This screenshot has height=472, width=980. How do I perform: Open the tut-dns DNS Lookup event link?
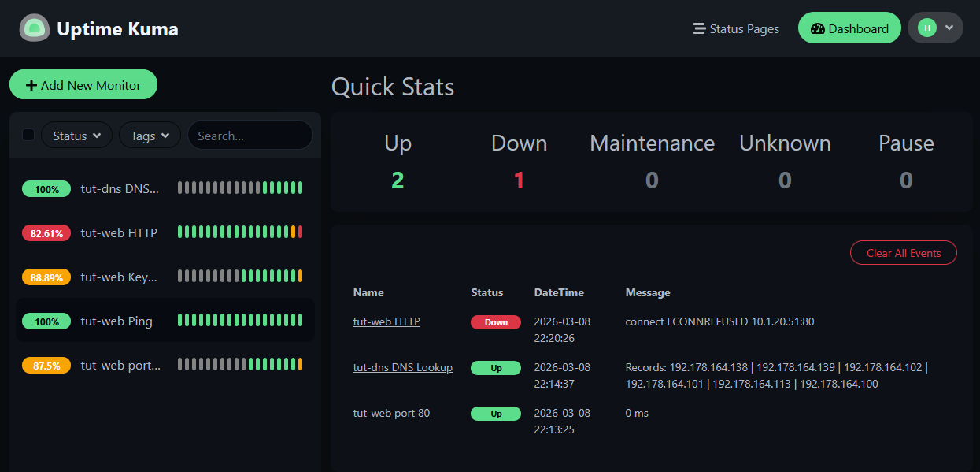coord(402,366)
